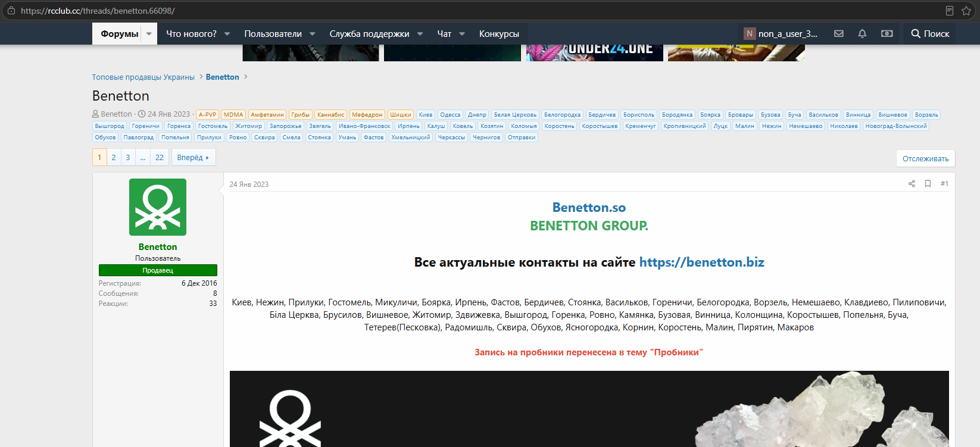Open the Чат menu item

[444, 34]
